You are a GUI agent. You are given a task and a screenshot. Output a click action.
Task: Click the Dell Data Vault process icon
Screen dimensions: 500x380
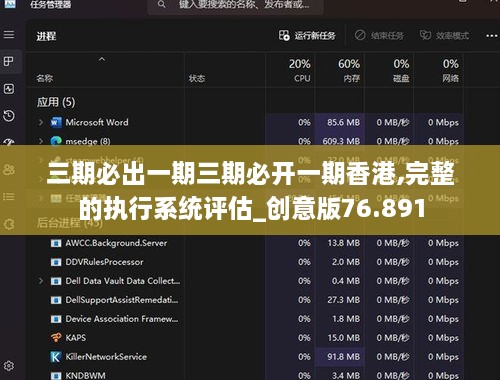56,281
